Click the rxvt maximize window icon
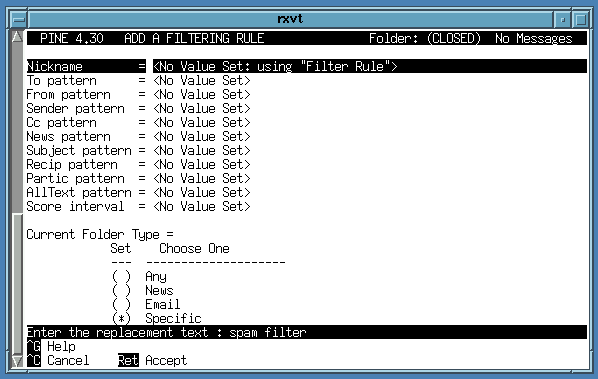The width and height of the screenshot is (598, 379). 581,19
